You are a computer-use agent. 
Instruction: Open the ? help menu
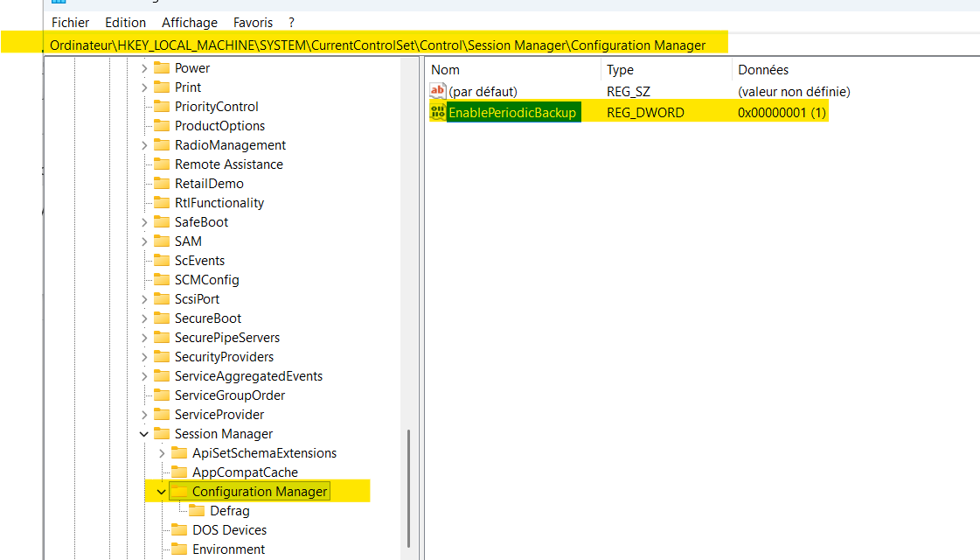(290, 22)
